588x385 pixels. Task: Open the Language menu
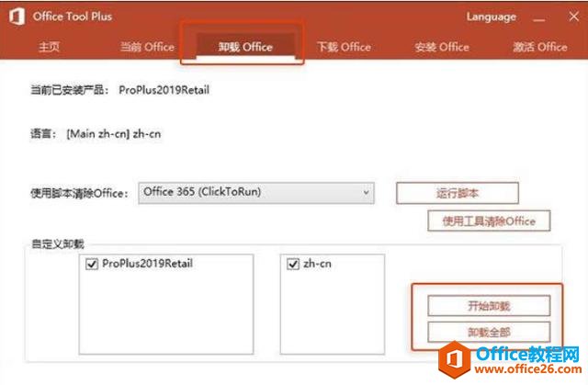tap(491, 17)
